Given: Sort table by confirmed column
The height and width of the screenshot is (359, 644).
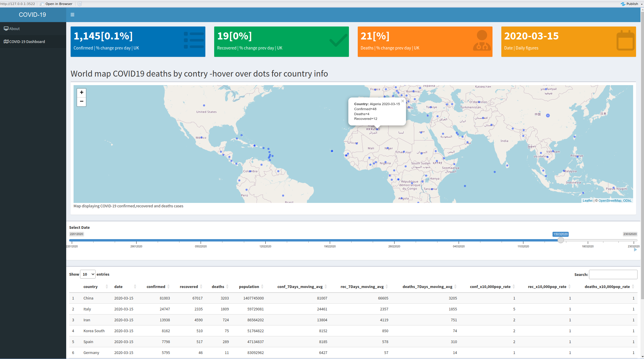Looking at the screenshot, I should pos(156,287).
